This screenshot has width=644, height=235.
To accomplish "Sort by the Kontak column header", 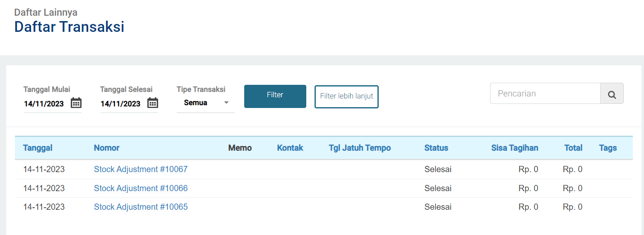I will point(290,148).
